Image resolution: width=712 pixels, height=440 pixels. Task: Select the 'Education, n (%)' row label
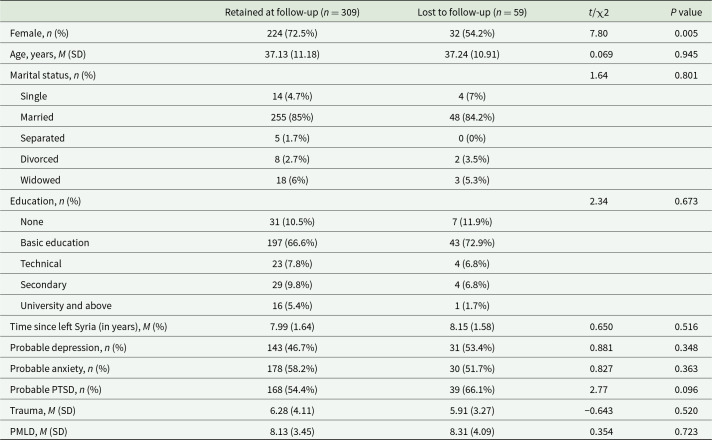48,201
